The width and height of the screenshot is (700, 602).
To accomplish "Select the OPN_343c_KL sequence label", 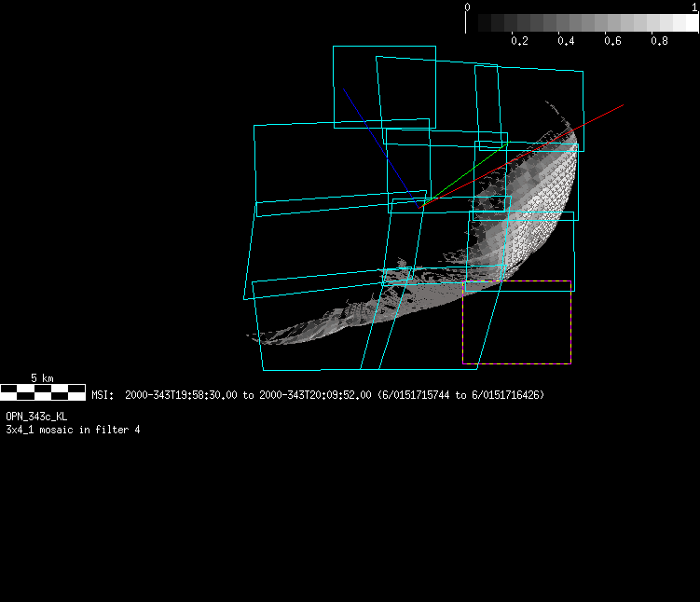I will (36, 417).
